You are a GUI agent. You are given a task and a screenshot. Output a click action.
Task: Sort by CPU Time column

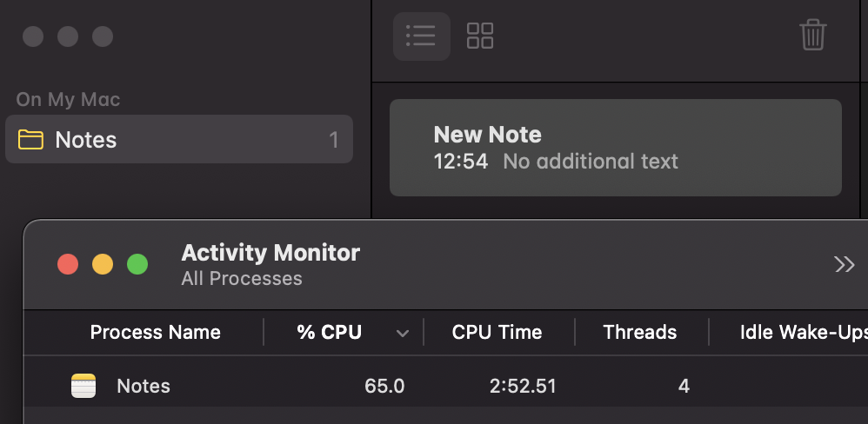click(497, 333)
